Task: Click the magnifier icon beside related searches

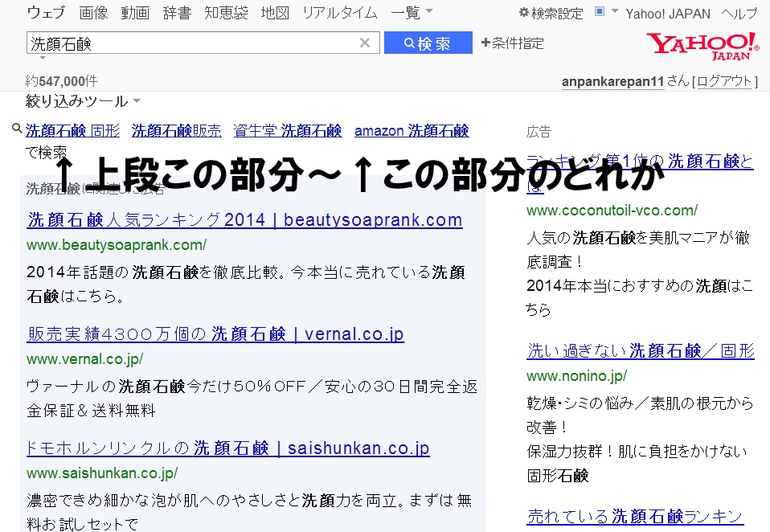Action: [17, 129]
